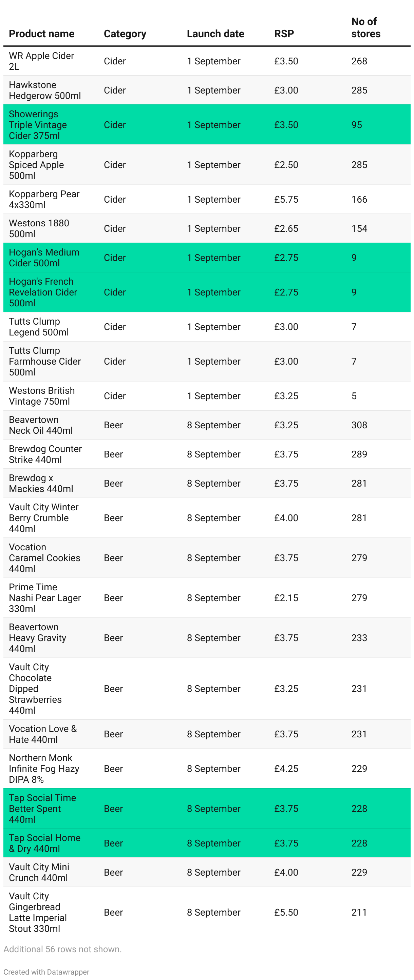Click the RSP column header

point(284,34)
